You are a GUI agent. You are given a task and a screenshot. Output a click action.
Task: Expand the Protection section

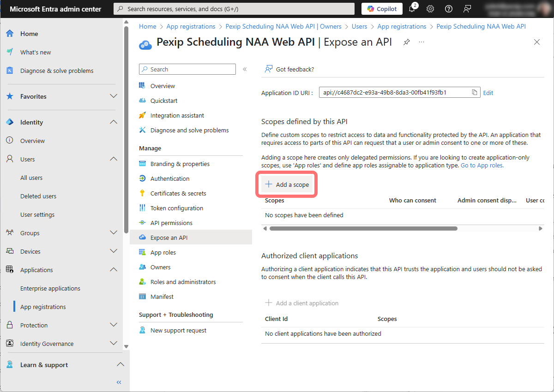pyautogui.click(x=113, y=325)
